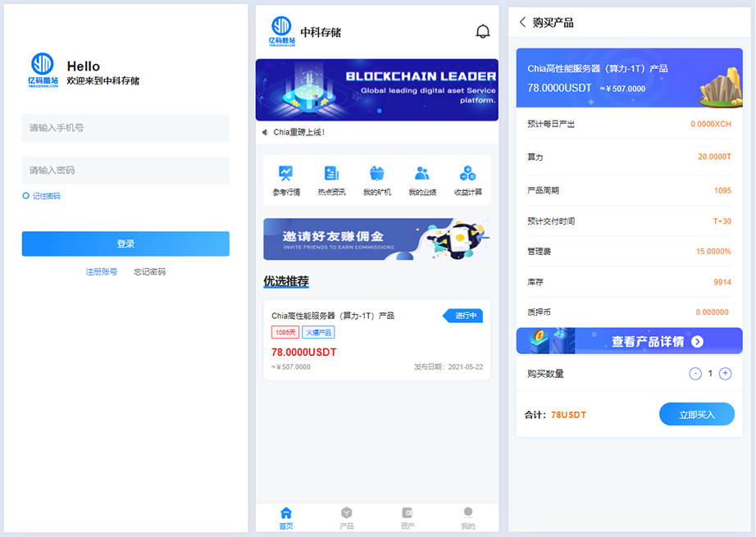Click the speaker announcement icon

tap(265, 132)
